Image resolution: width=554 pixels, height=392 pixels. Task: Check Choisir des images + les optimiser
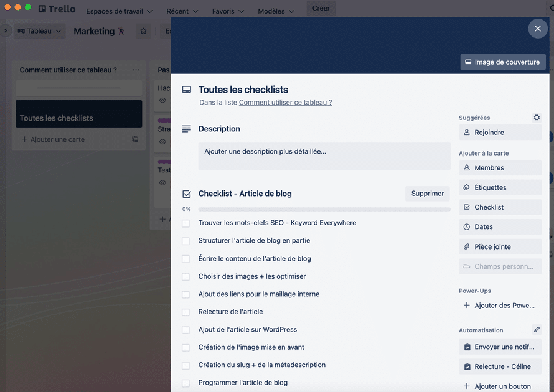click(x=185, y=276)
